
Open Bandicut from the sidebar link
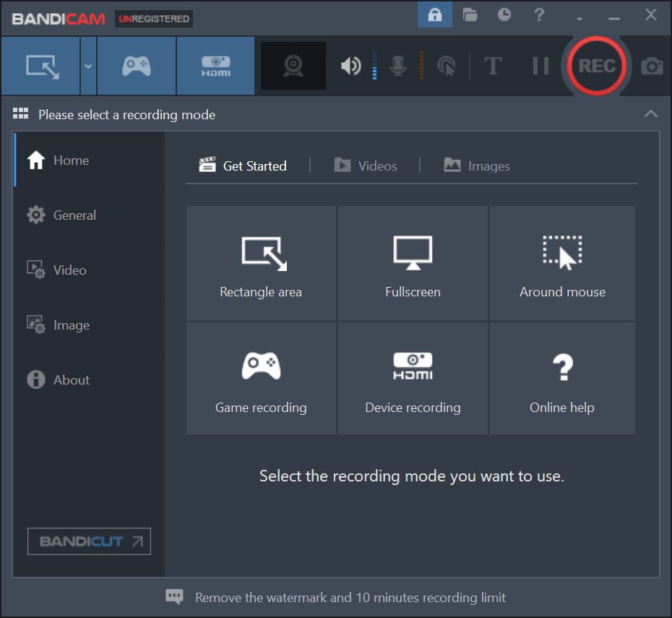pos(88,541)
